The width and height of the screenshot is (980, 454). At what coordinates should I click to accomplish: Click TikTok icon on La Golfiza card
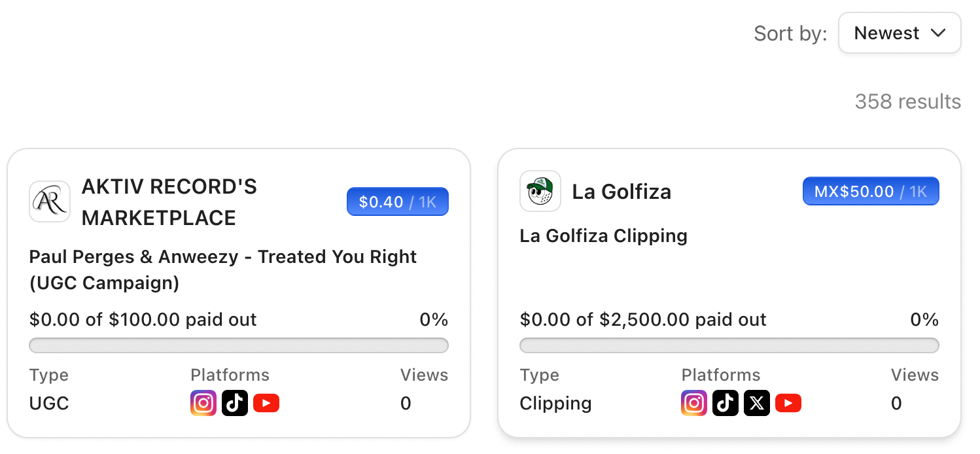coord(726,403)
